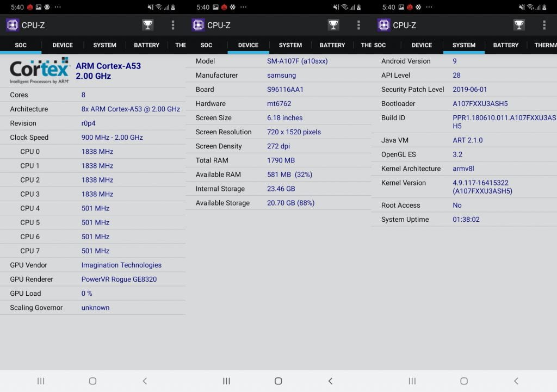Tap the recent apps button in the left screen
The height and width of the screenshot is (392, 557).
coord(41,381)
